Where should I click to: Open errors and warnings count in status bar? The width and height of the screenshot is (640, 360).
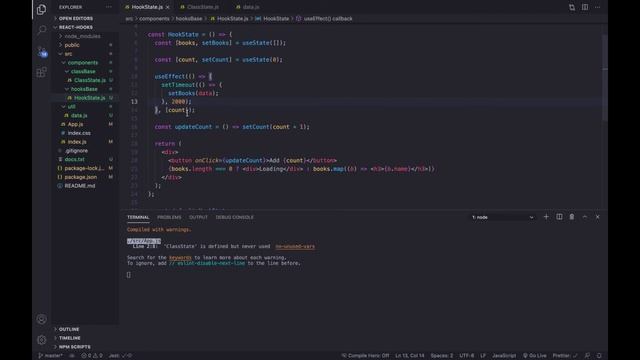[x=92, y=356]
